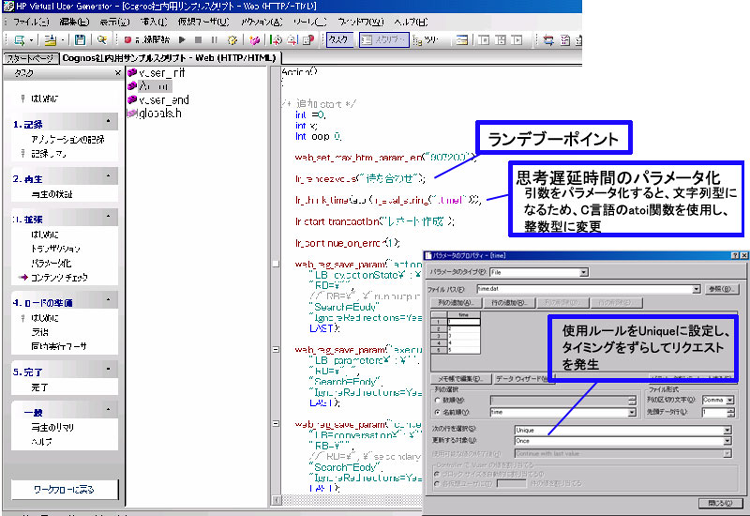Switch to the Start Page tab
This screenshot has width=750, height=516.
pos(31,58)
